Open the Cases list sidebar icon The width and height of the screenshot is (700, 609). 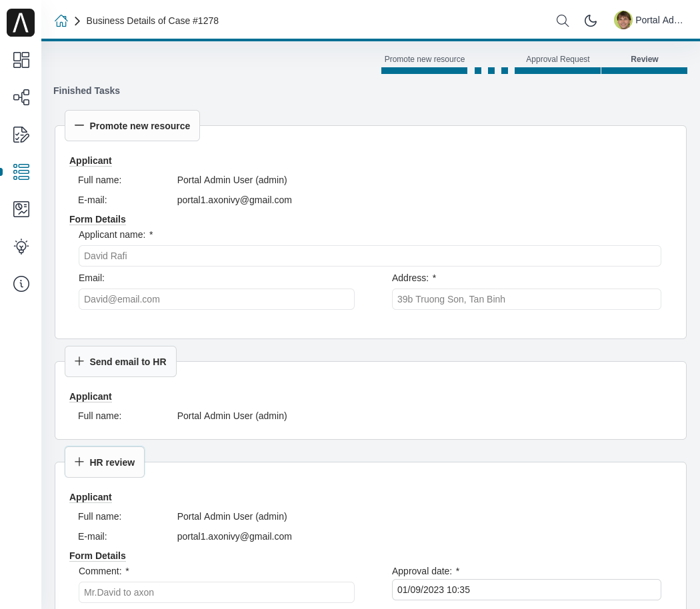pos(21,172)
